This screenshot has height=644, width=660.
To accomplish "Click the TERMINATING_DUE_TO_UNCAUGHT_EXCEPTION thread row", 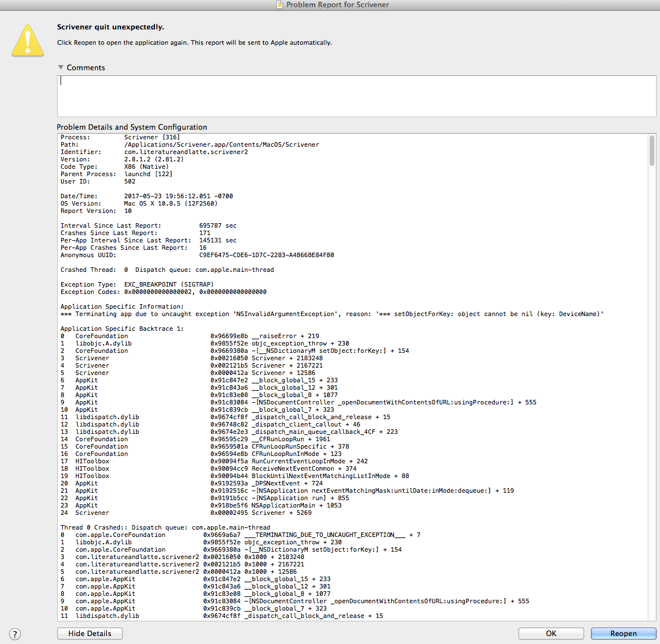I will 241,535.
